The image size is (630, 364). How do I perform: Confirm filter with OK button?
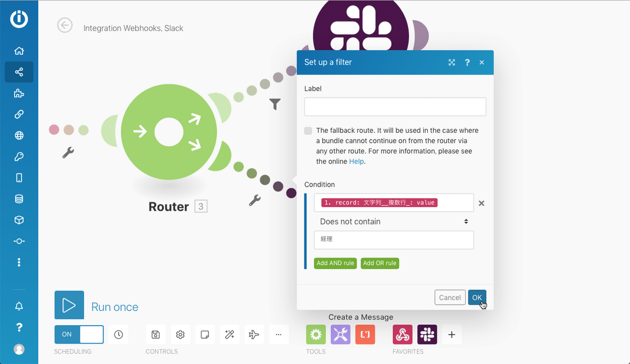477,297
